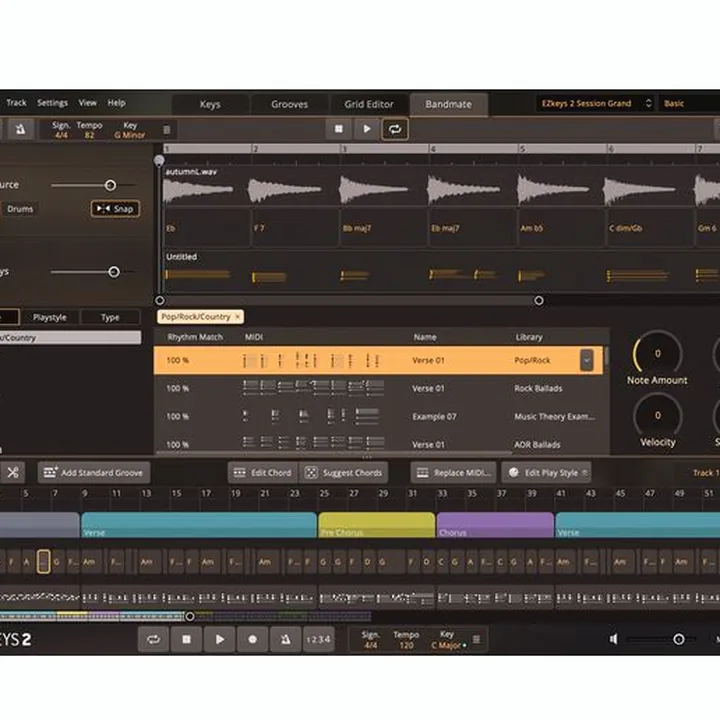720x720 pixels.
Task: Toggle the Bandmate metronome icon
Action: pos(20,129)
